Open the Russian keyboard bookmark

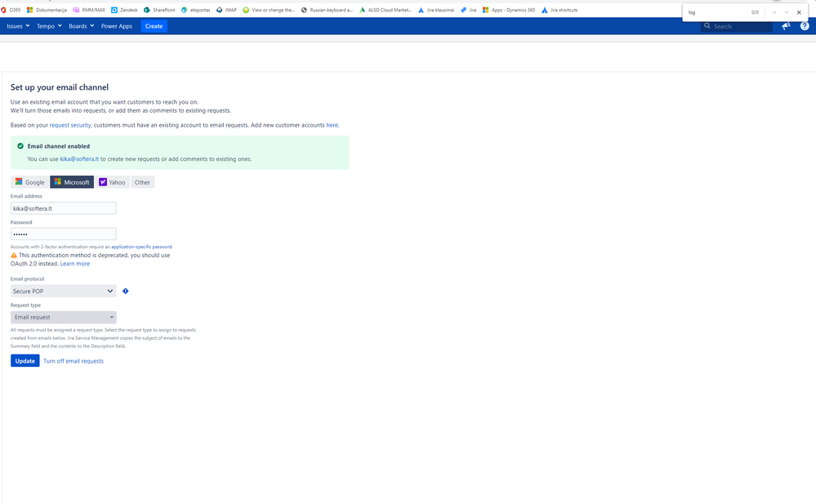327,10
